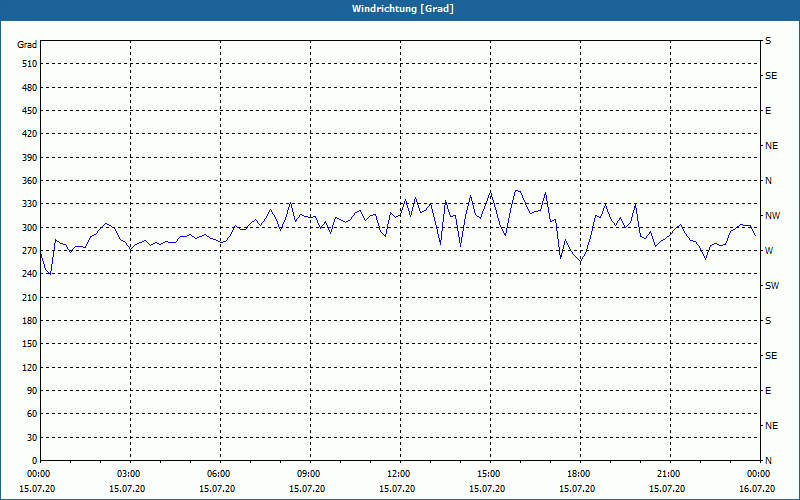Pick the 60 degree axis label

coord(32,414)
